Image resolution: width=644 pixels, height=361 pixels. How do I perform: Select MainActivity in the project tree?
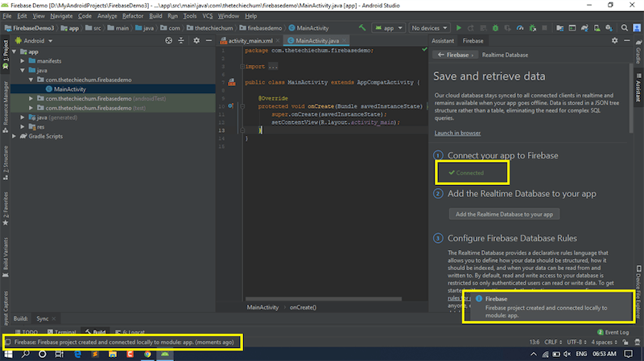[x=69, y=88]
